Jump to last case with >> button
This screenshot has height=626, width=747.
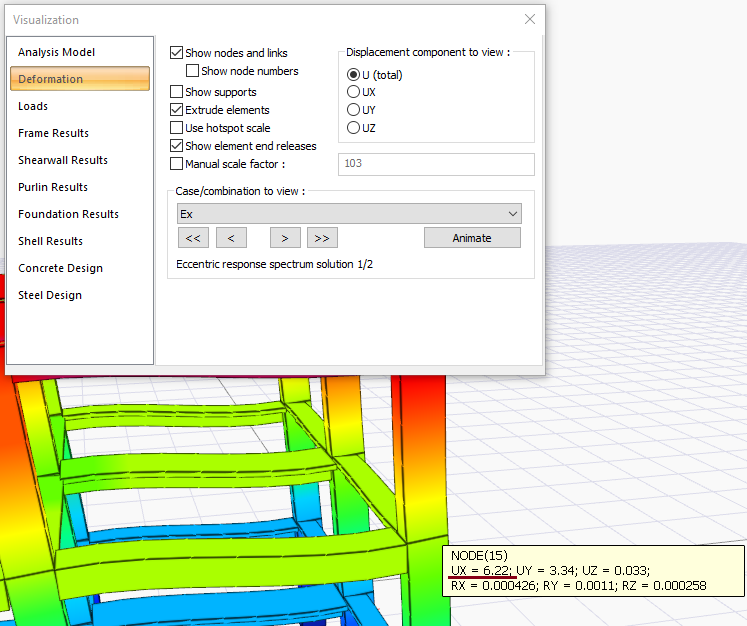(x=321, y=238)
